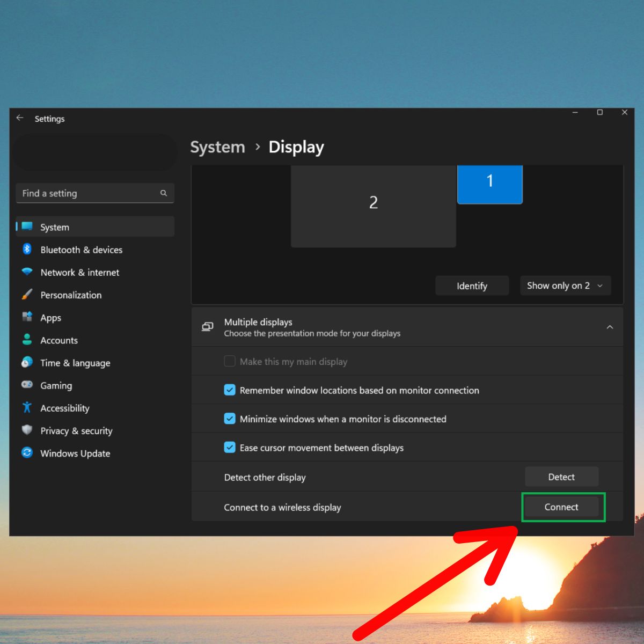
Task: Open the Apps settings page
Action: 95,318
